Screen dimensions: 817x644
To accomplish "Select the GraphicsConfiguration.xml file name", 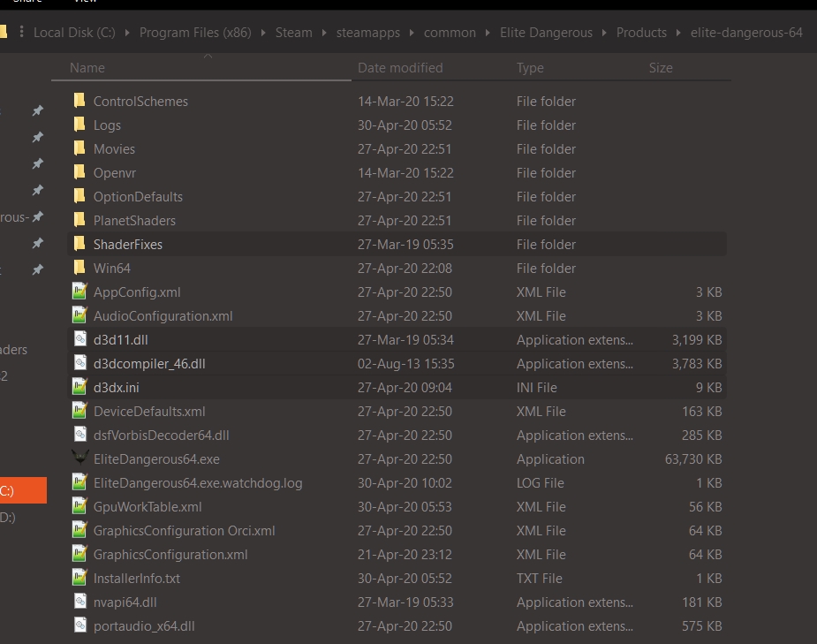I will coord(170,555).
